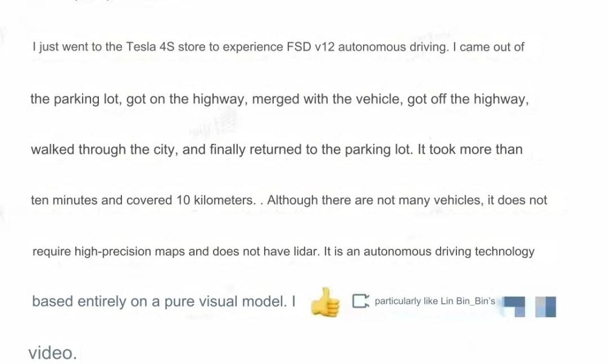Viewport: 607px width, 364px height.
Task: Open the 'particularly like Lin Bin_Bin's' link
Action: (x=435, y=302)
